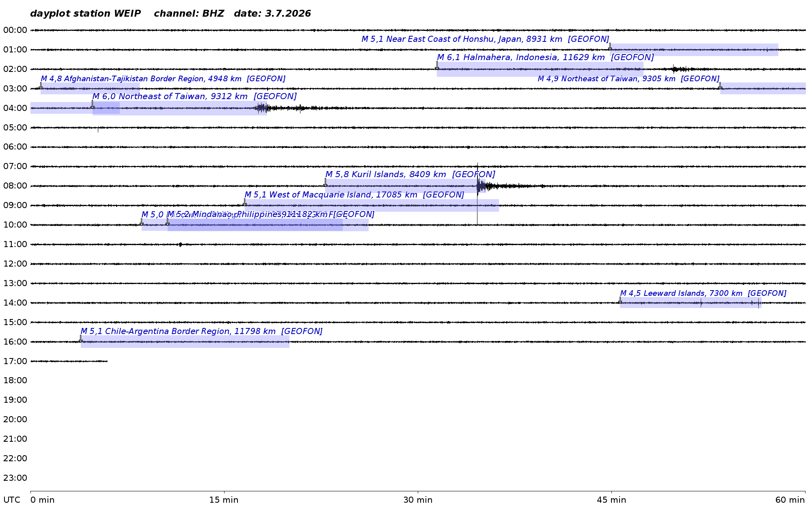The height and width of the screenshot is (508, 812).
Task: Click the UTC axis label
Action: 12,500
